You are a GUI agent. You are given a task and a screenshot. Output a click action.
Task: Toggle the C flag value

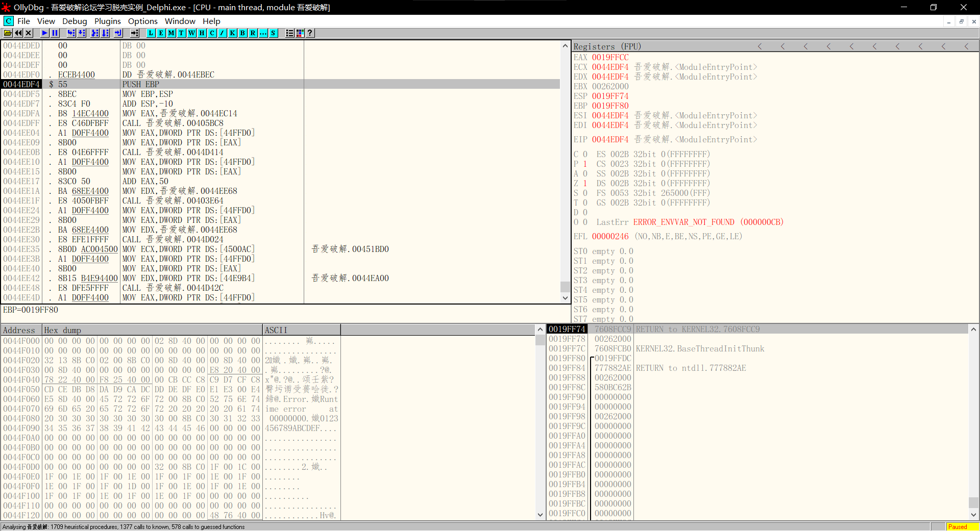585,154
